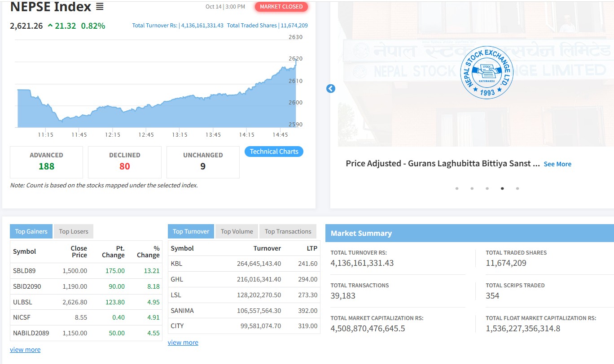Select the NABILD2089 symbol
Screen dimensions: 614x364
click(31, 333)
